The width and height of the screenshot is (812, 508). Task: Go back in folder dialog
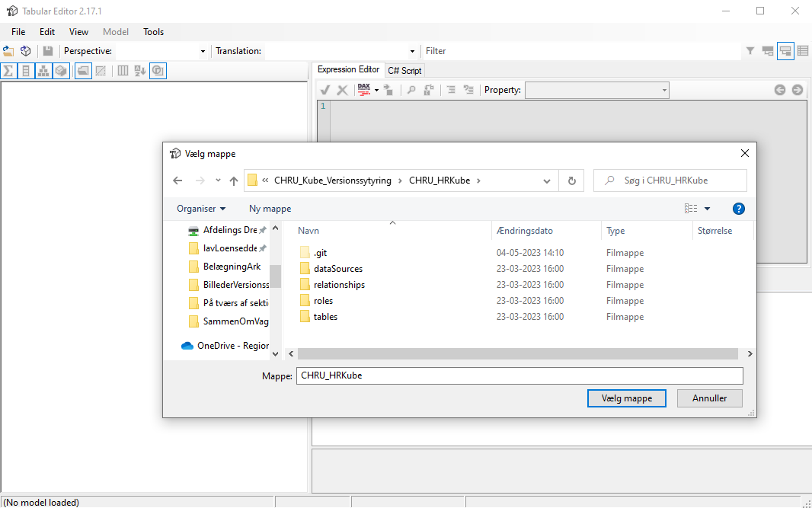[x=177, y=181]
